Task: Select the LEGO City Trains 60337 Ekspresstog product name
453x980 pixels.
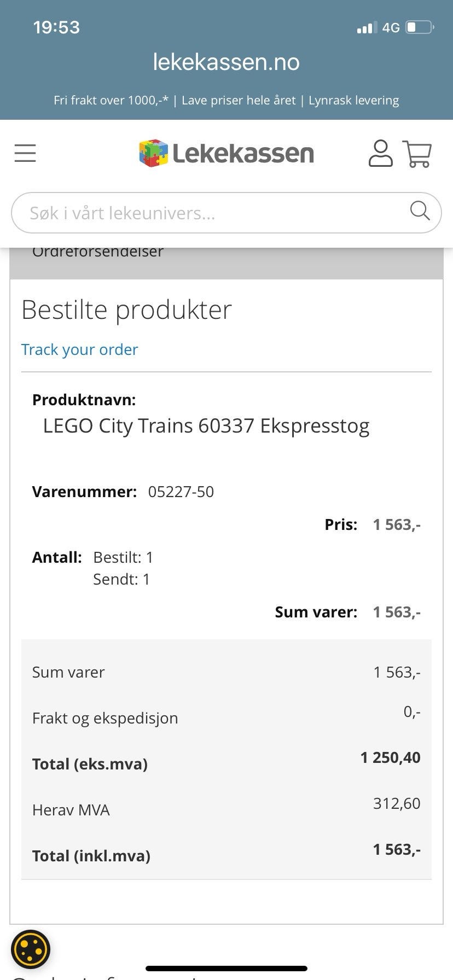Action: pyautogui.click(x=206, y=425)
